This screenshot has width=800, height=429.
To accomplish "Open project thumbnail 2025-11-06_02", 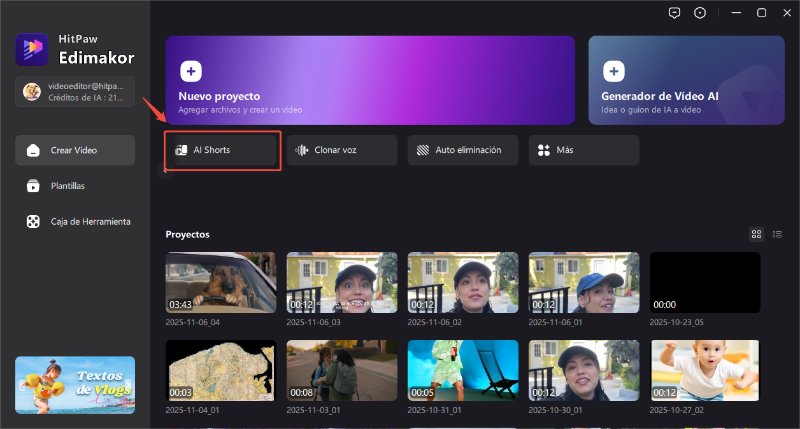I will click(x=463, y=282).
